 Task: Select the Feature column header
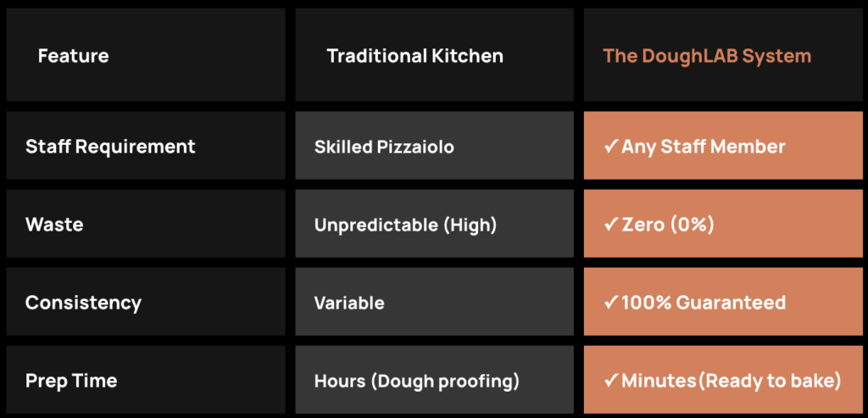[73, 56]
